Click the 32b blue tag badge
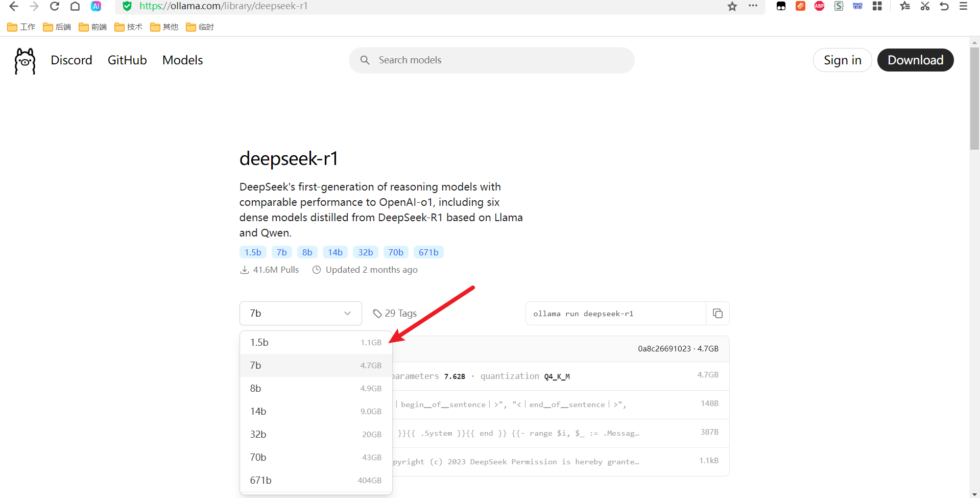Screen dimensions: 980x498 (x=365, y=252)
